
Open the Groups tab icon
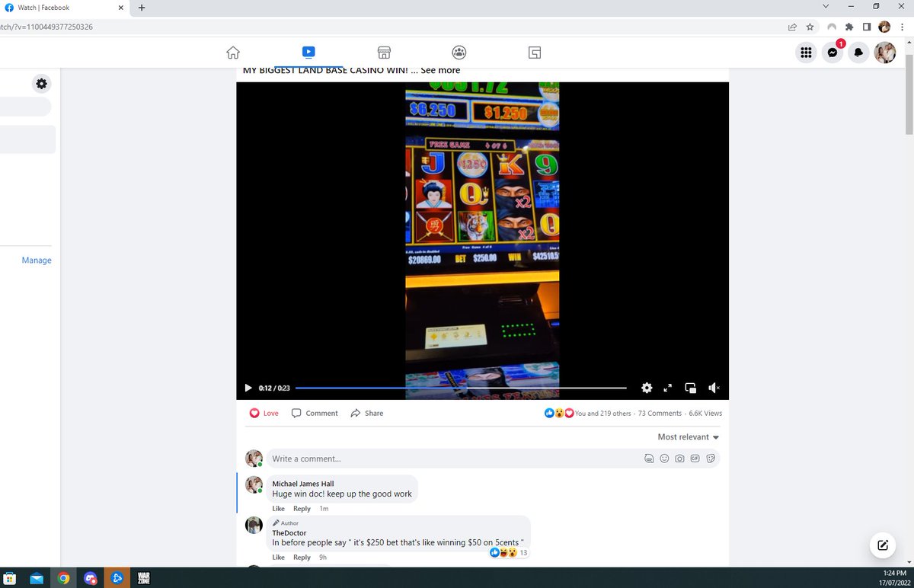tap(459, 53)
